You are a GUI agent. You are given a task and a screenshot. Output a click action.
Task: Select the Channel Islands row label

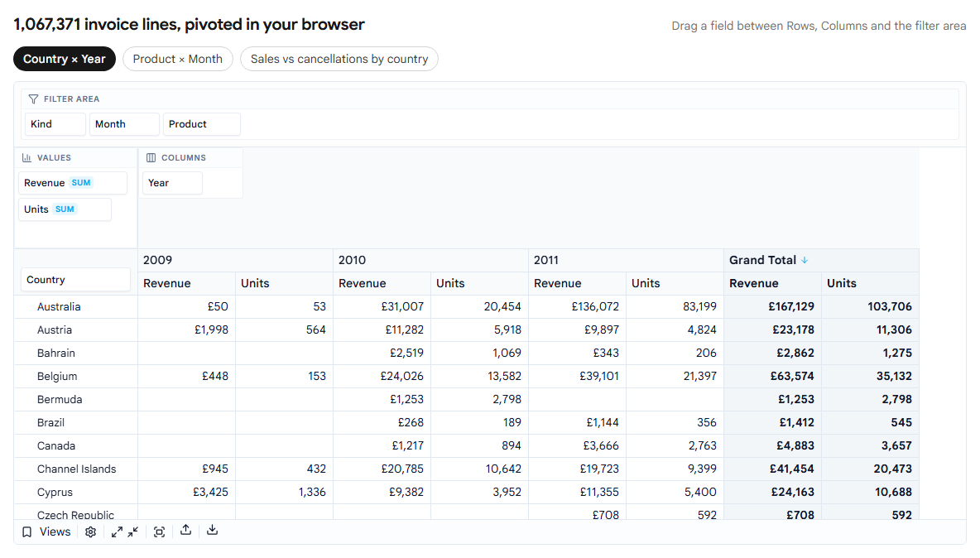[x=76, y=469]
